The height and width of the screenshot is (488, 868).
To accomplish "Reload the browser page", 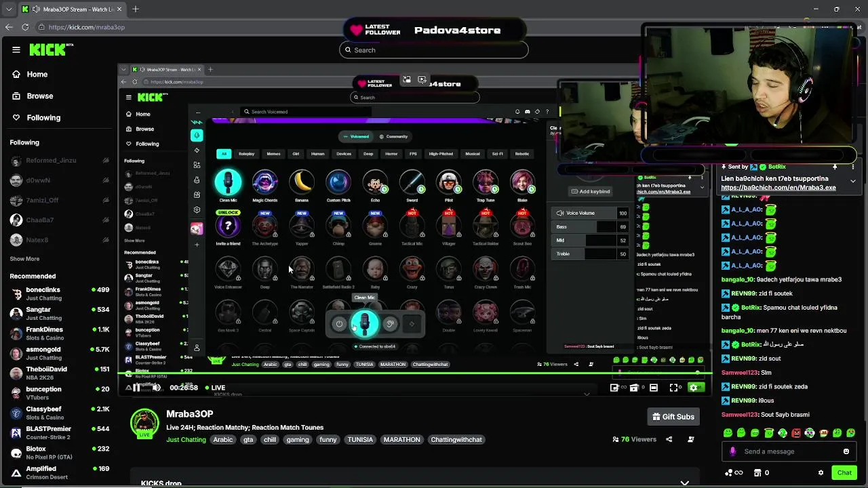I will click(25, 27).
